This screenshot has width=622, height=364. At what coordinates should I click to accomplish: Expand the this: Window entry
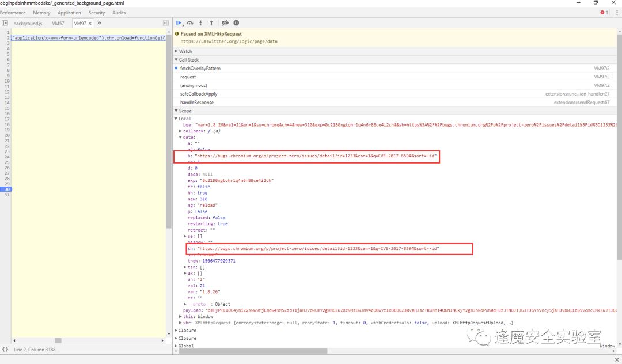pos(180,316)
